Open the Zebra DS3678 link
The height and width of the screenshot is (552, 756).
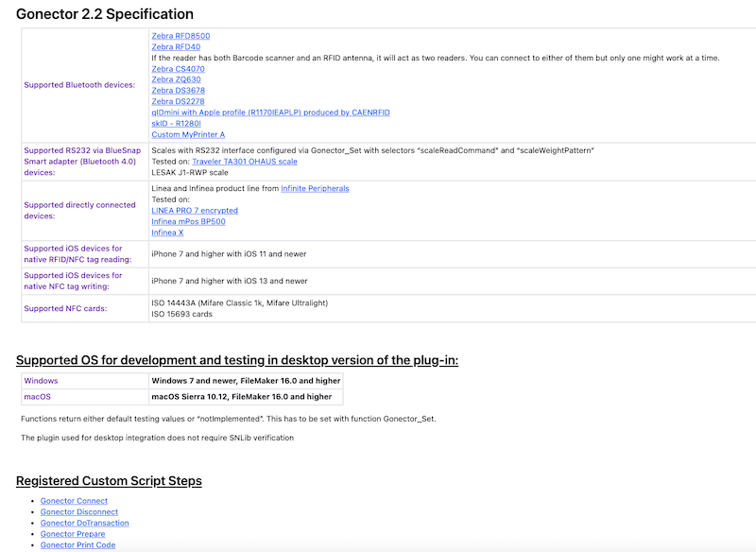point(178,91)
